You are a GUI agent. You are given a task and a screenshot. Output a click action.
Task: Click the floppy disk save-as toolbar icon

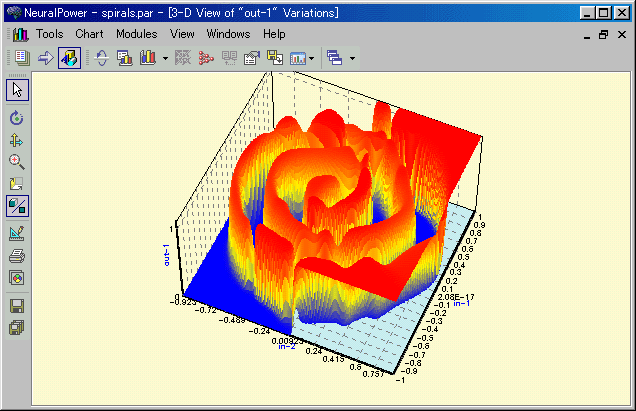[x=275, y=58]
